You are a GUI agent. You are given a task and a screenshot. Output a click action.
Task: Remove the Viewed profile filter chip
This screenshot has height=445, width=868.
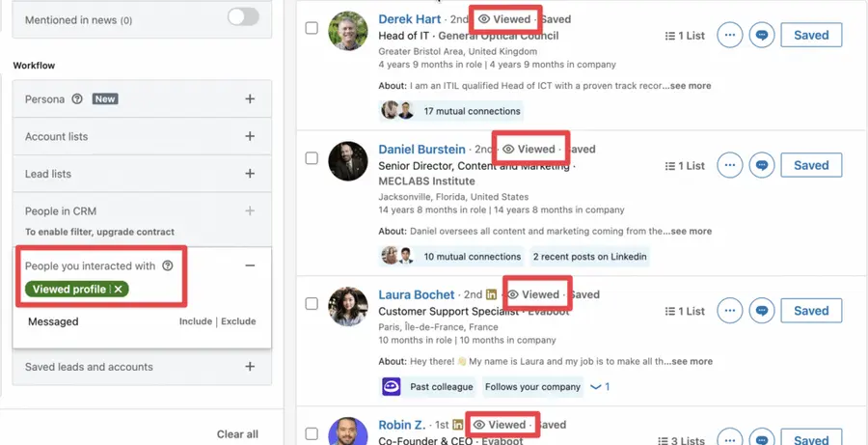(118, 290)
